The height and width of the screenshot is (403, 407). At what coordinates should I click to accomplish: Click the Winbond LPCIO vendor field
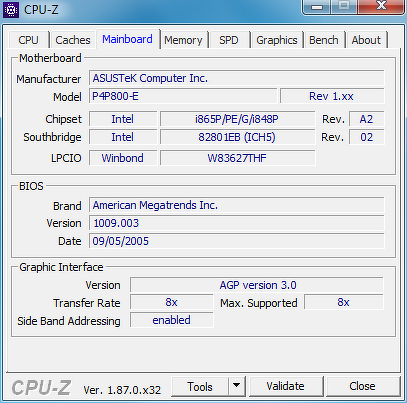(x=123, y=158)
